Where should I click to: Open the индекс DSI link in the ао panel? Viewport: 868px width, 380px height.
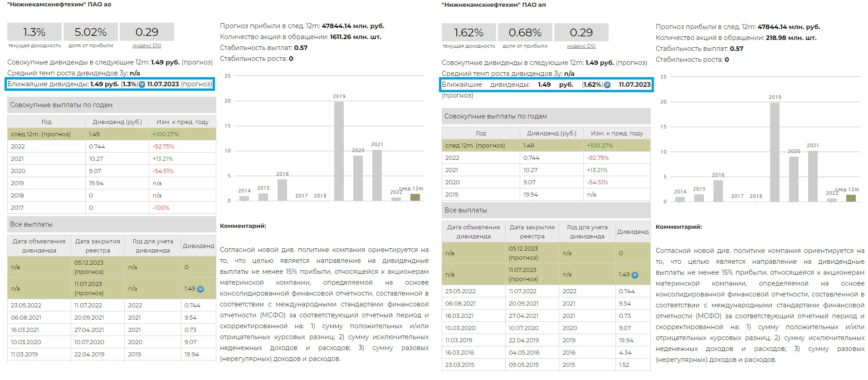(x=146, y=45)
